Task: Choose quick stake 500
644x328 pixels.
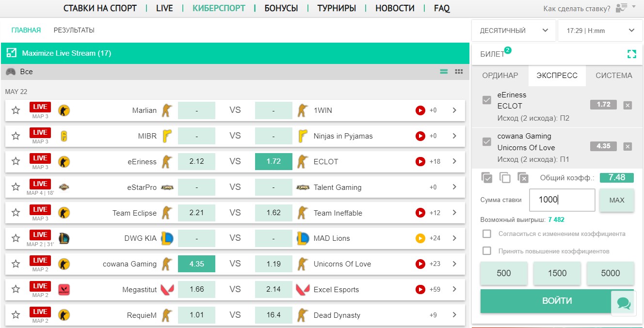Action: [x=504, y=273]
